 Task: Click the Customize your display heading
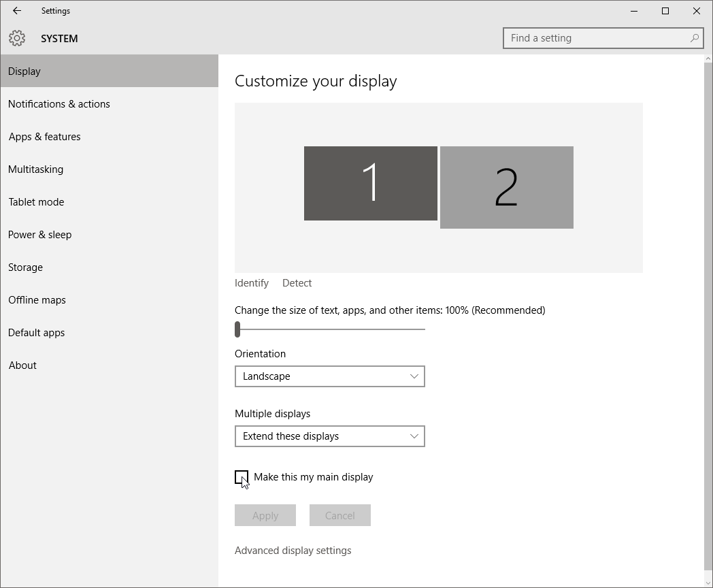tap(316, 81)
